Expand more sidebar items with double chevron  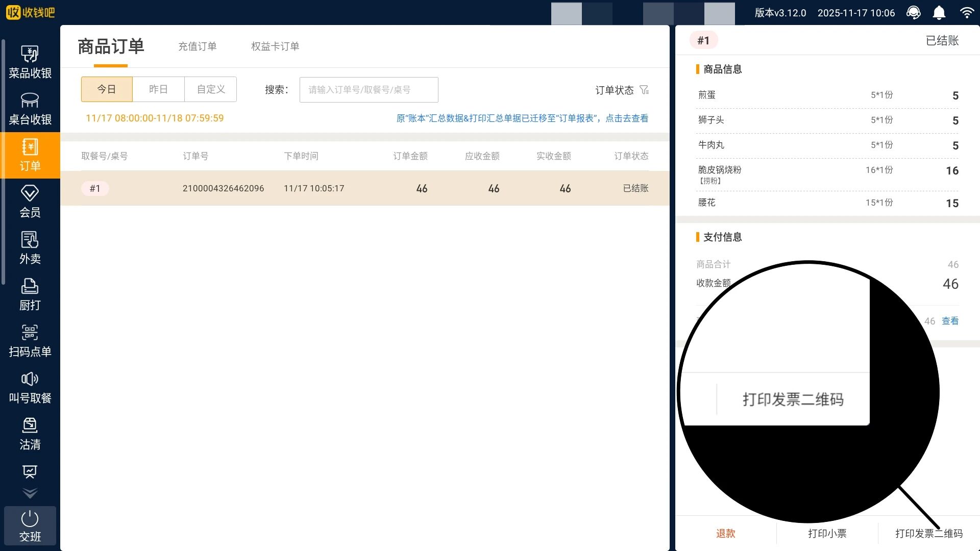point(30,493)
